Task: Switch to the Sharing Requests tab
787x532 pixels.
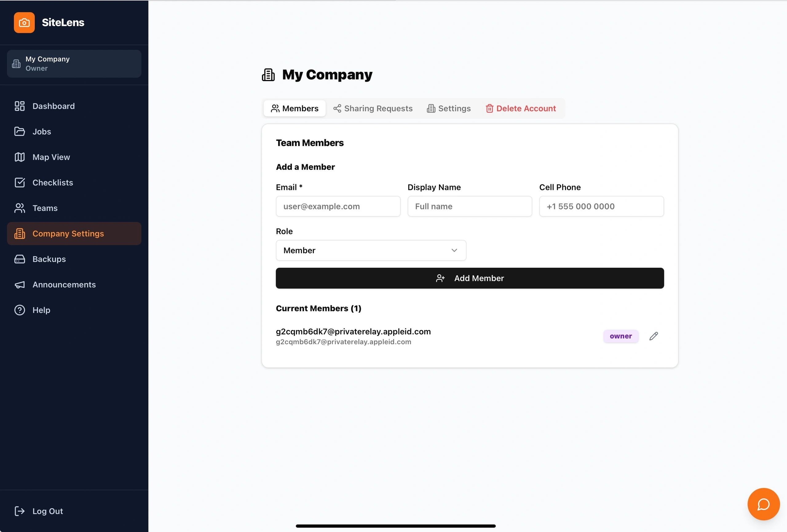Action: click(373, 108)
